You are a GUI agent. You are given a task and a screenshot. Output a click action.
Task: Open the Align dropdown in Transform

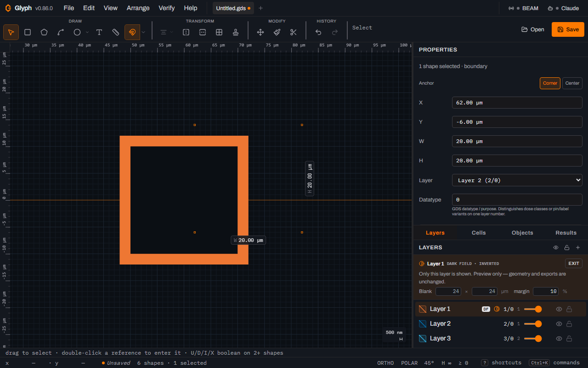pos(166,32)
